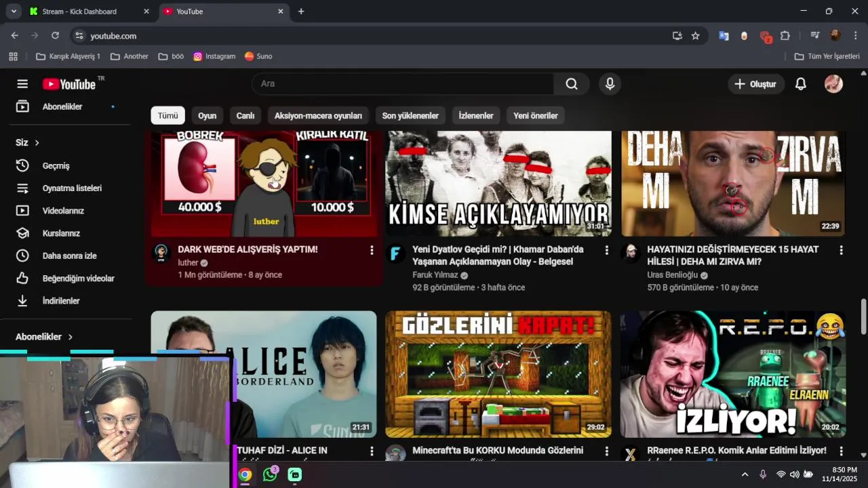Open Faruk Yılmaz channel avatar
This screenshot has width=868, height=488.
pos(396,253)
